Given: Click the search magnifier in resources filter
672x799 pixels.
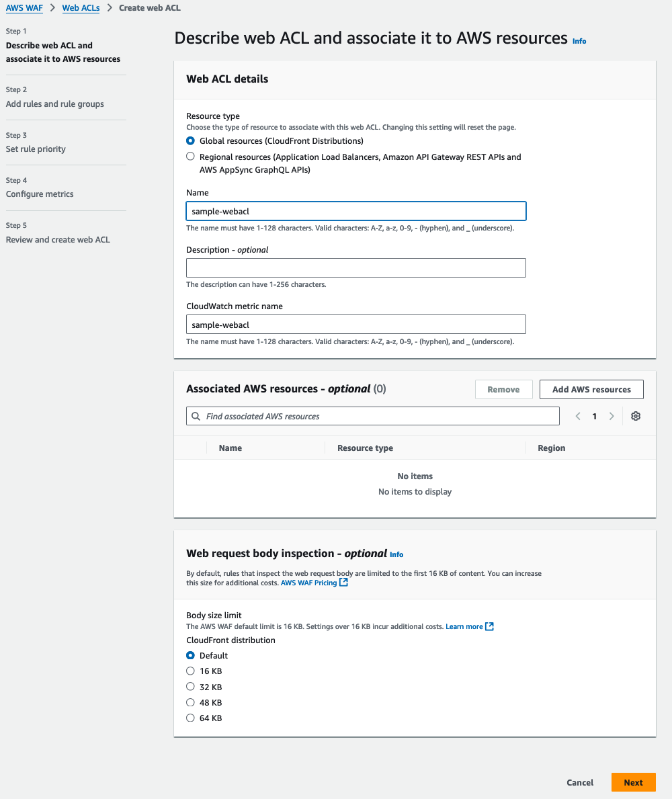Looking at the screenshot, I should point(196,416).
